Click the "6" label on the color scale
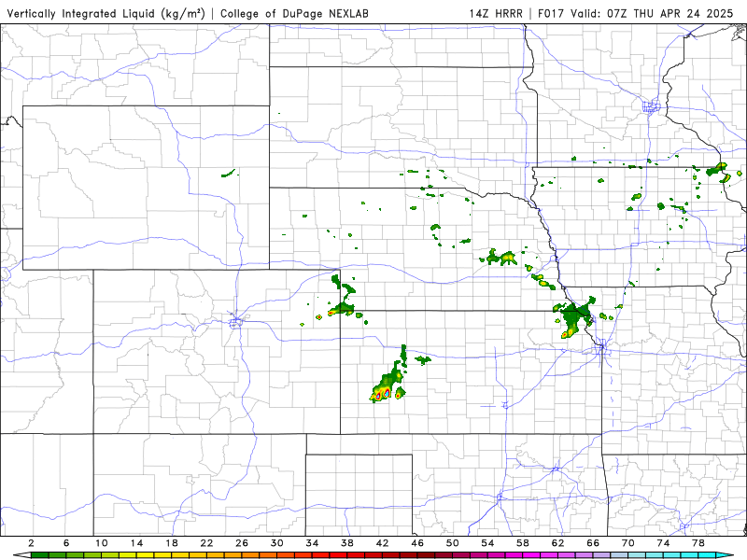This screenshot has width=747, height=560. click(66, 543)
